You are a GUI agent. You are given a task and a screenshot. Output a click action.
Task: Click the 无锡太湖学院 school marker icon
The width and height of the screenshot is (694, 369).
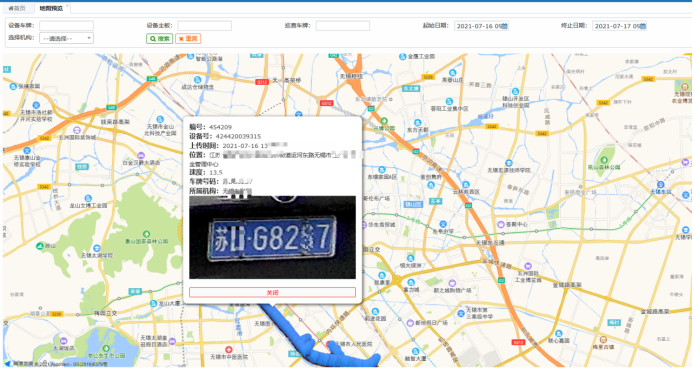pos(97,248)
